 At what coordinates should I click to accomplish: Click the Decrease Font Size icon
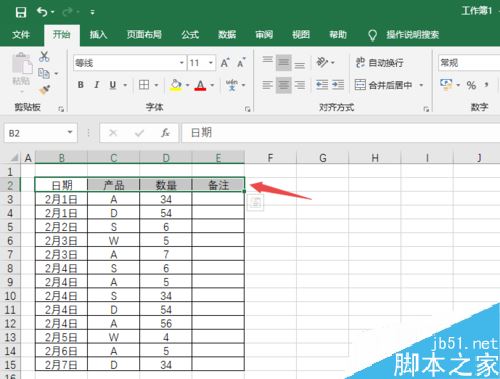pyautogui.click(x=241, y=63)
